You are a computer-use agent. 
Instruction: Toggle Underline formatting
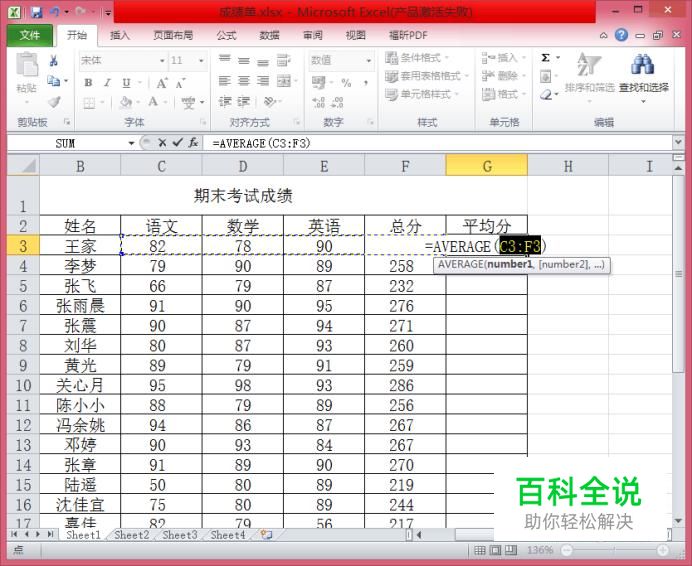click(x=126, y=83)
